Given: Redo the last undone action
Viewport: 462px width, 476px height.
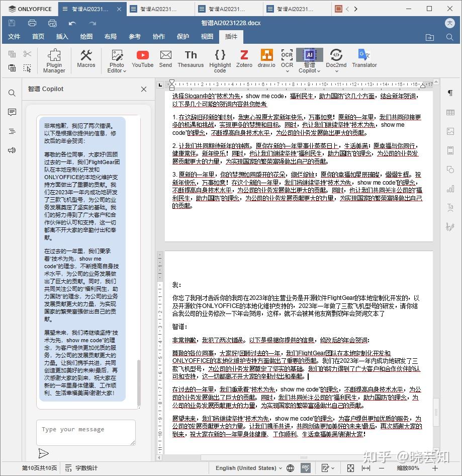Looking at the screenshot, I should tap(93, 23).
